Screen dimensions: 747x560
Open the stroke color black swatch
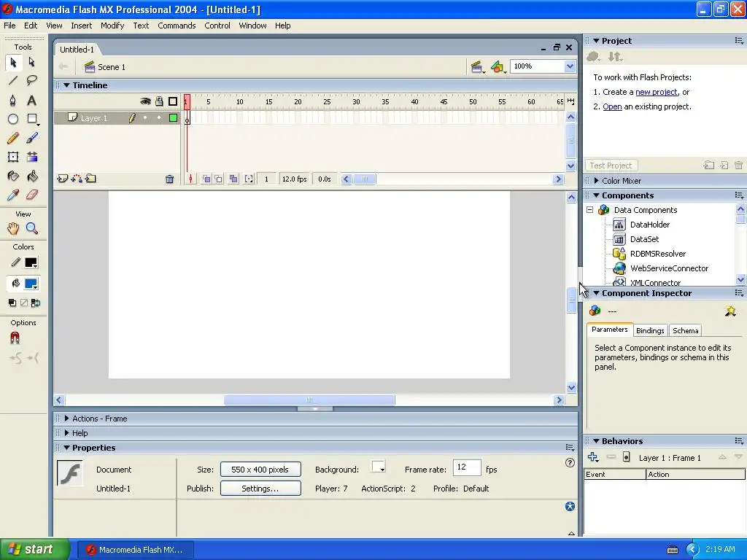(x=31, y=262)
